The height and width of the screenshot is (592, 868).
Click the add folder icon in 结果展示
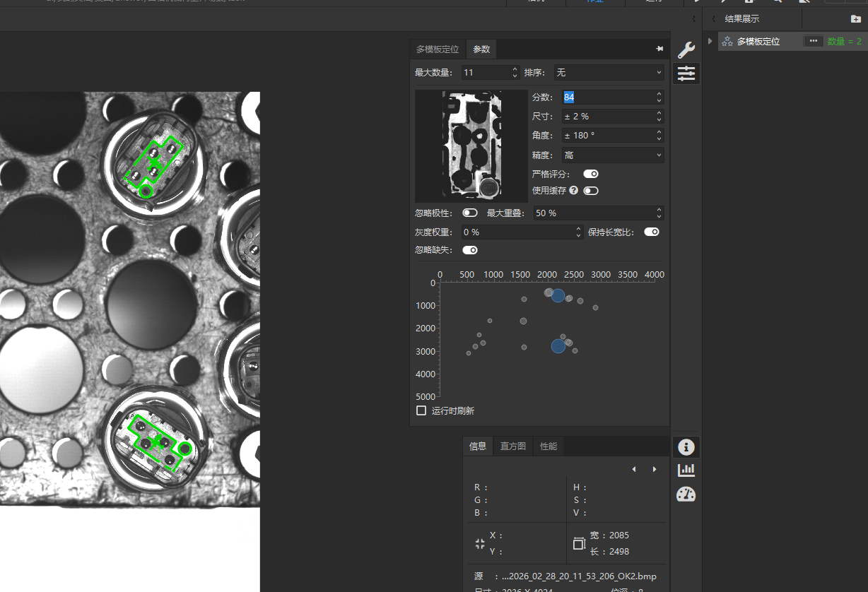[856, 19]
